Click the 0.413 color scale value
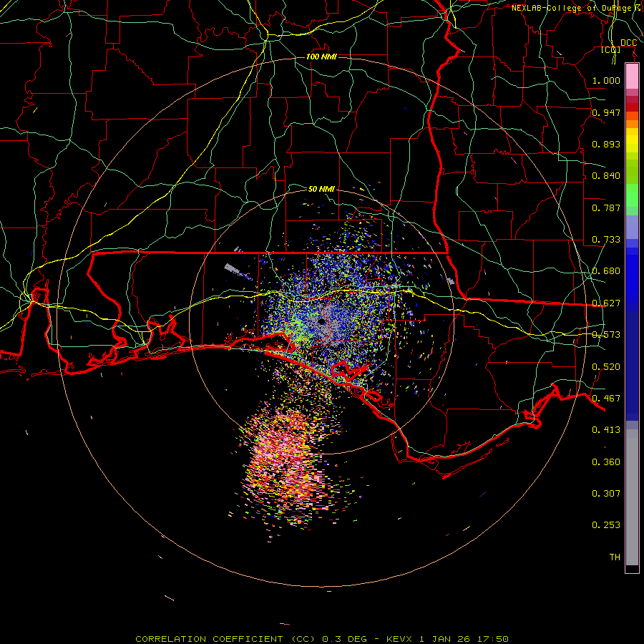 click(606, 430)
